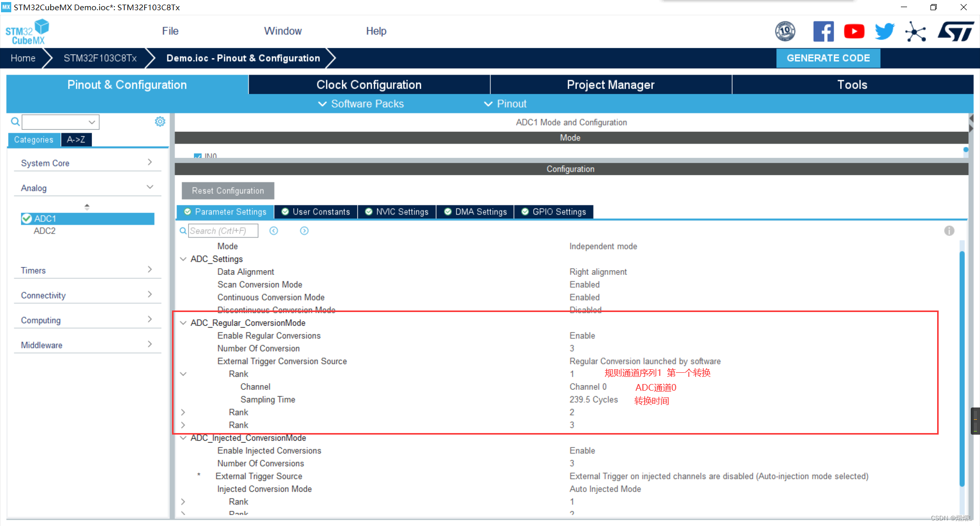The height and width of the screenshot is (526, 980).
Task: Open the categories settings gear icon
Action: coord(160,122)
